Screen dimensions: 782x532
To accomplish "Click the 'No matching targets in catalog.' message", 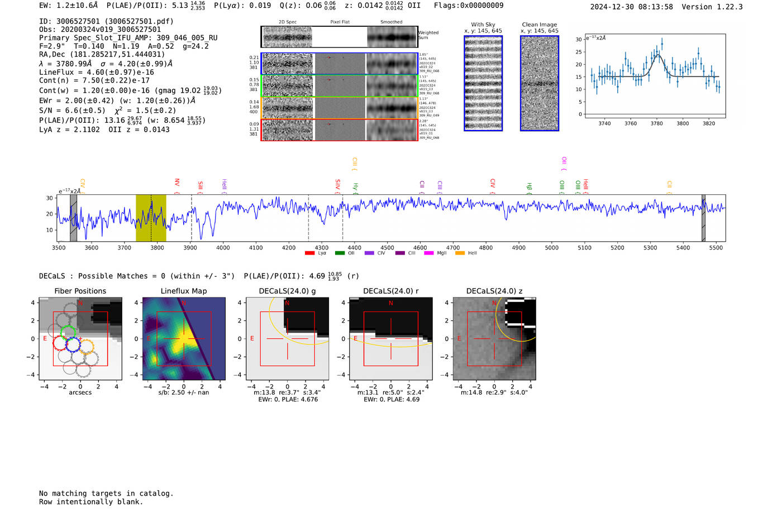I will tap(106, 493).
